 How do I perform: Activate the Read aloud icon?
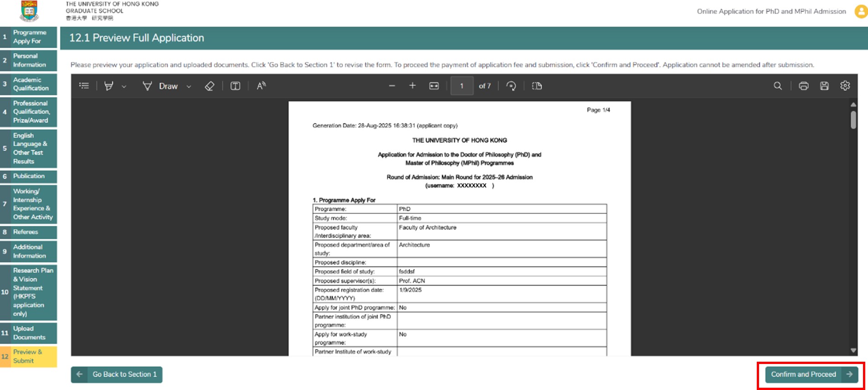[261, 86]
